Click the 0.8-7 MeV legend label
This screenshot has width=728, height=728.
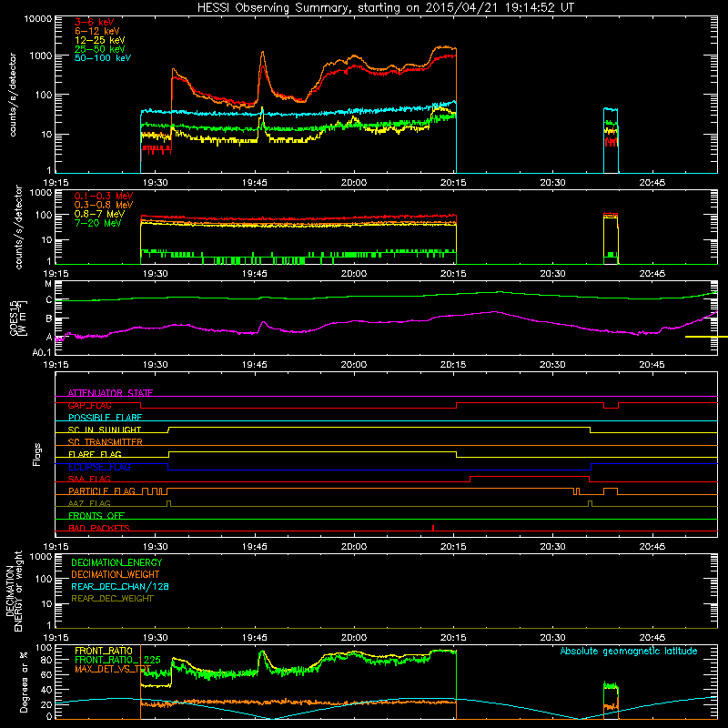[99, 214]
